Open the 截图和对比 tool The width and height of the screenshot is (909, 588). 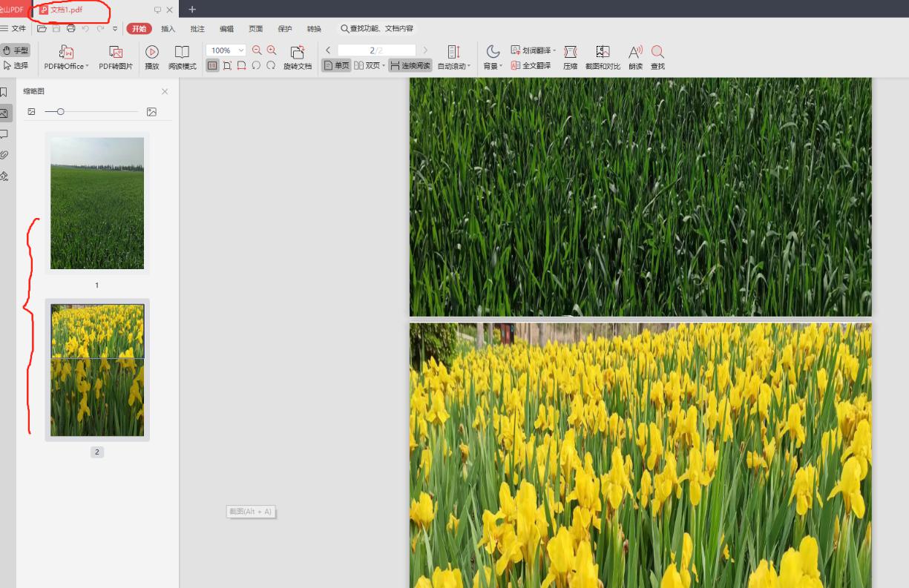click(603, 58)
